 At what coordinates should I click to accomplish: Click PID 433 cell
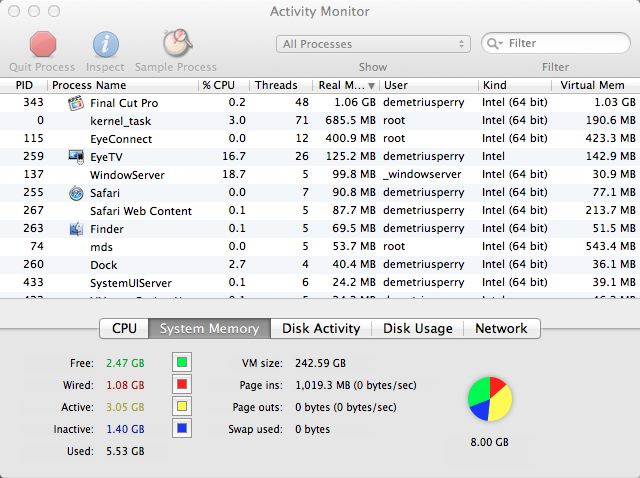33,282
